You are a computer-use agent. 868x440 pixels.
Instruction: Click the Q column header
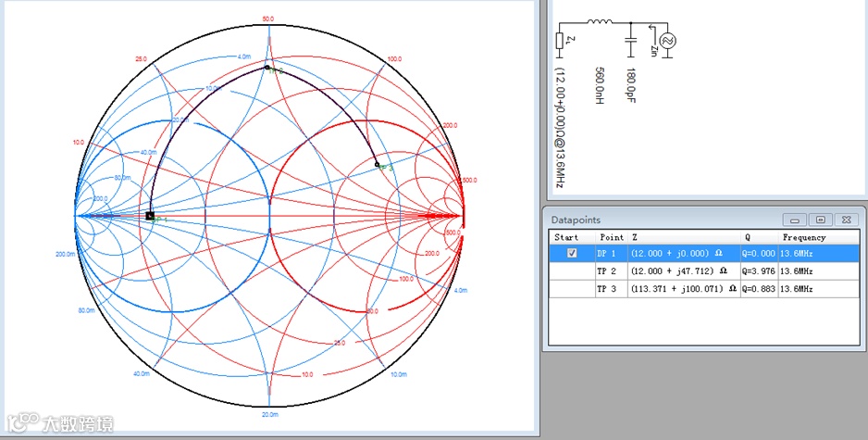point(760,237)
